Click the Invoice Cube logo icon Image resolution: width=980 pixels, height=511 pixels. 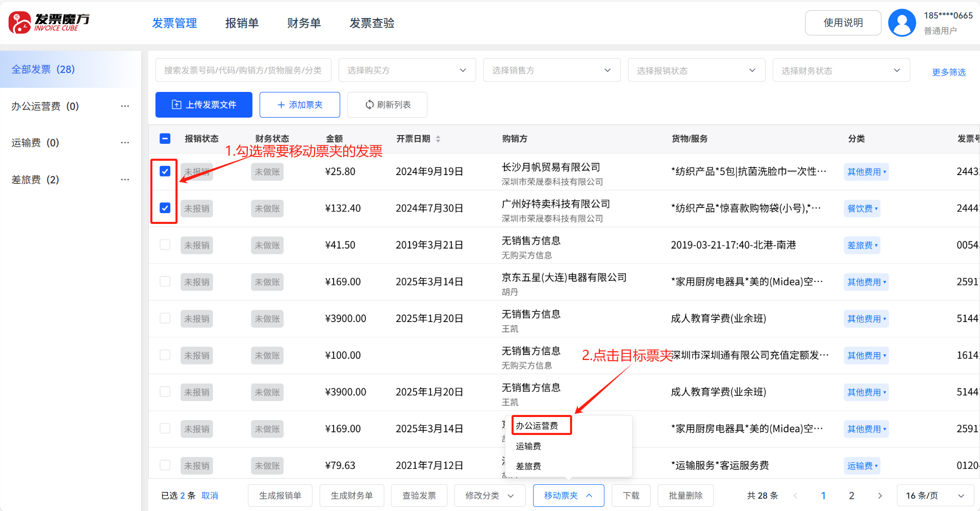[x=19, y=23]
